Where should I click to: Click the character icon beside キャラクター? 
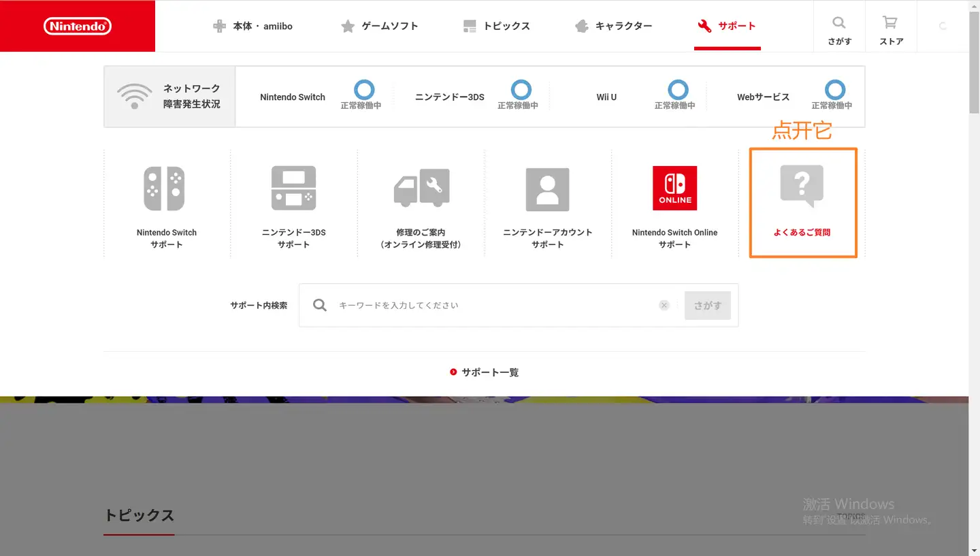[581, 27]
